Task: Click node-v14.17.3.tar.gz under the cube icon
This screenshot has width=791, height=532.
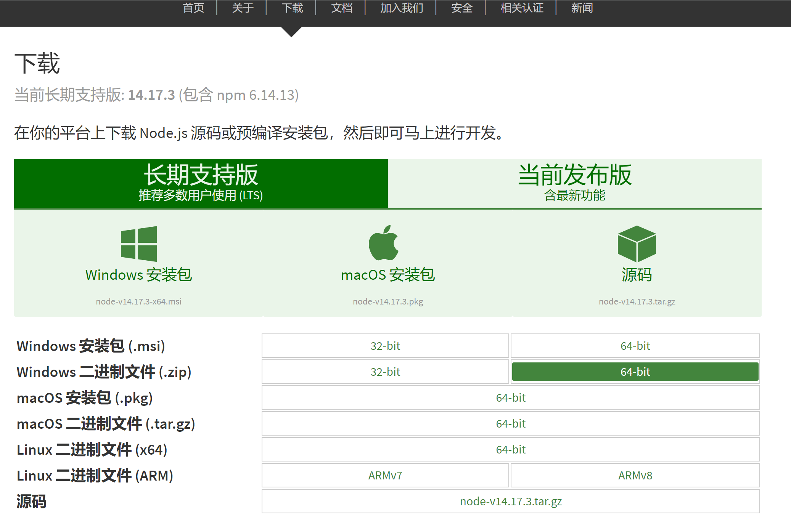Action: pyautogui.click(x=637, y=301)
